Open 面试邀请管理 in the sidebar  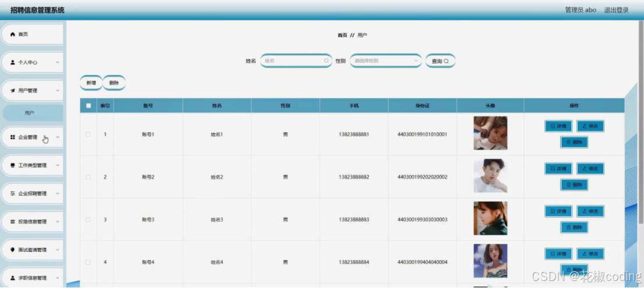point(33,250)
